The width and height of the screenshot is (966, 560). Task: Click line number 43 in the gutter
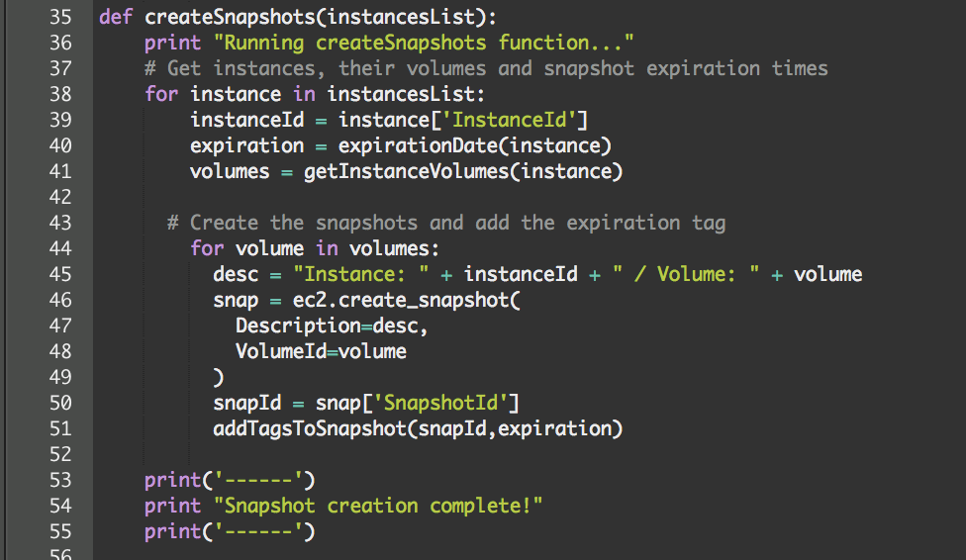[59, 223]
